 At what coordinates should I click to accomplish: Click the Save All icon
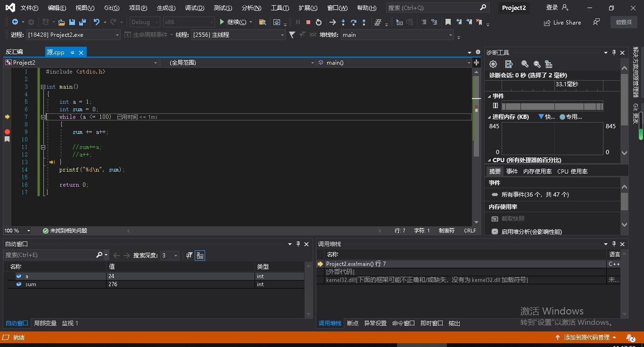[83, 22]
